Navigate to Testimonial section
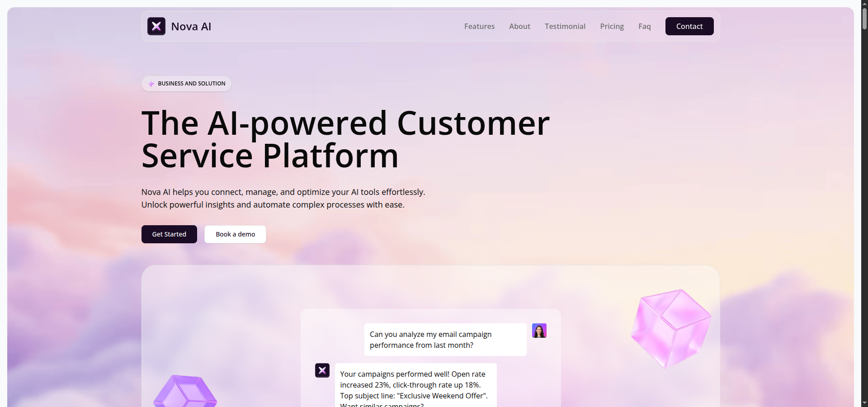868x407 pixels. (565, 26)
